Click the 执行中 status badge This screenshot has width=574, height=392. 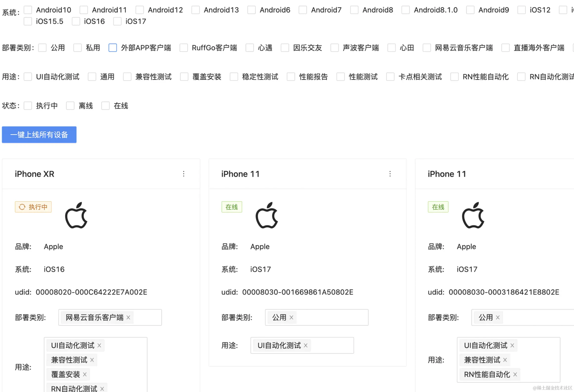(33, 207)
